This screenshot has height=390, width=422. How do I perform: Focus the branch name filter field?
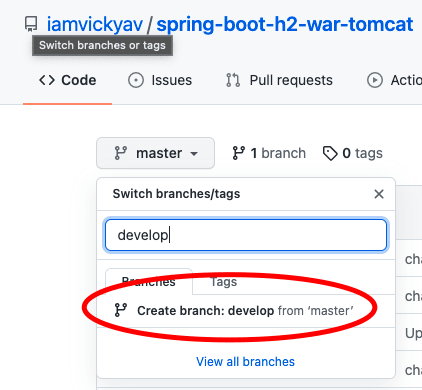coord(246,235)
